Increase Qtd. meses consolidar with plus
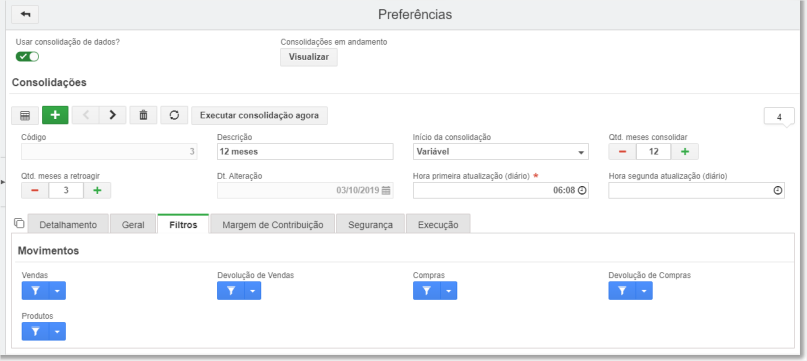This screenshot has height=361, width=807. point(685,151)
